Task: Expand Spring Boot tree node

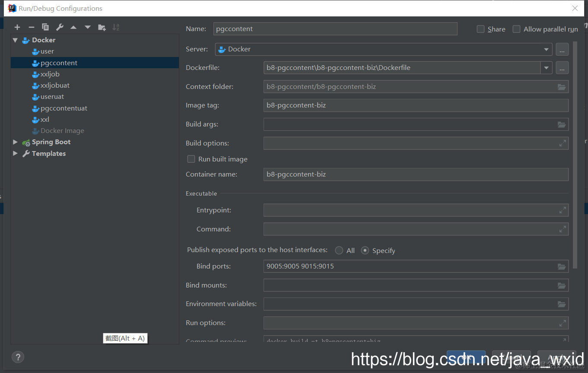Action: (16, 142)
